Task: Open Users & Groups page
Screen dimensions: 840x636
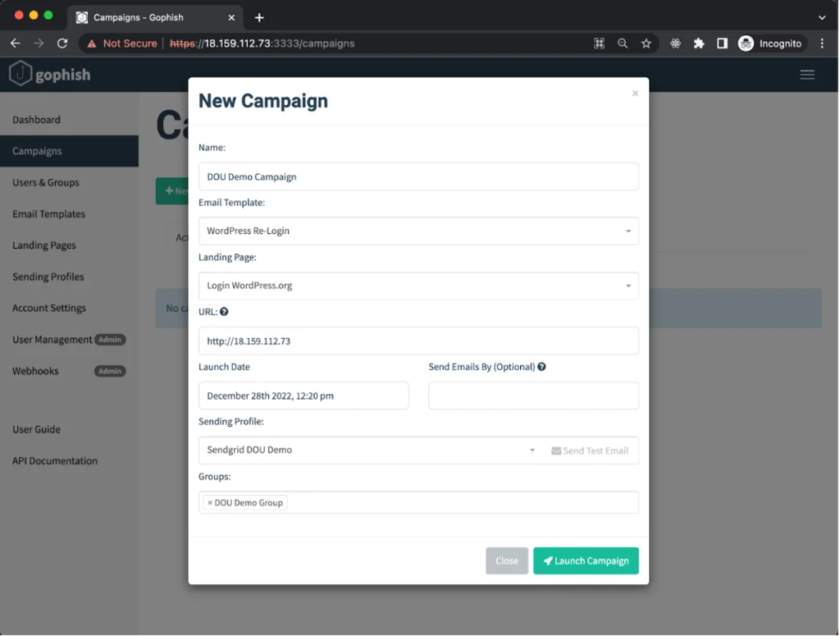Action: coord(46,182)
